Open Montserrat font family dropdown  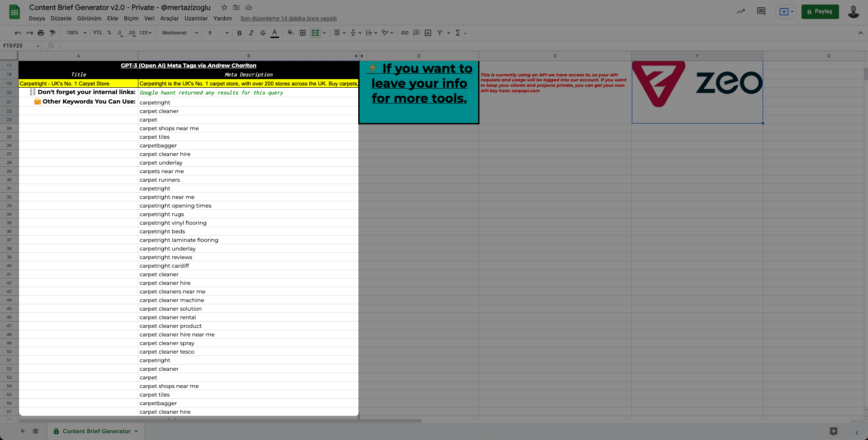coord(180,33)
